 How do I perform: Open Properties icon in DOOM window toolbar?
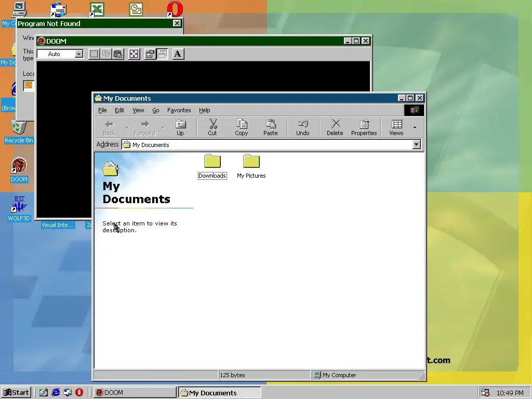point(150,54)
